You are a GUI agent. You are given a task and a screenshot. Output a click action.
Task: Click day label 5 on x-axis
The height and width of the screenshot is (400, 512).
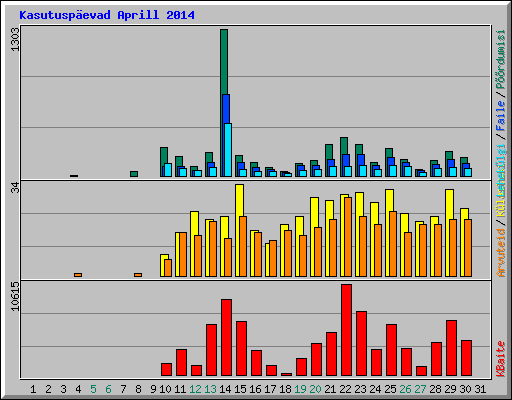click(93, 389)
